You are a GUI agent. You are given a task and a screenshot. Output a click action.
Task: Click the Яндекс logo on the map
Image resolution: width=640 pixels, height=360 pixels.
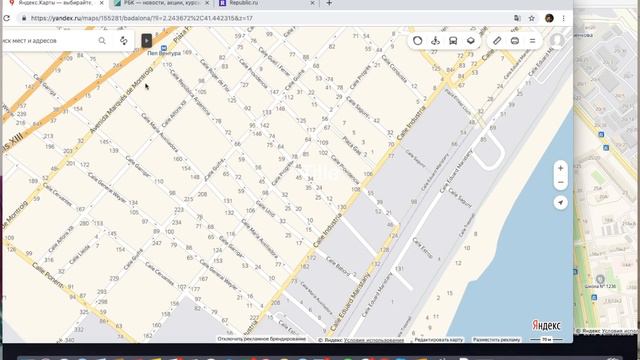pyautogui.click(x=546, y=325)
